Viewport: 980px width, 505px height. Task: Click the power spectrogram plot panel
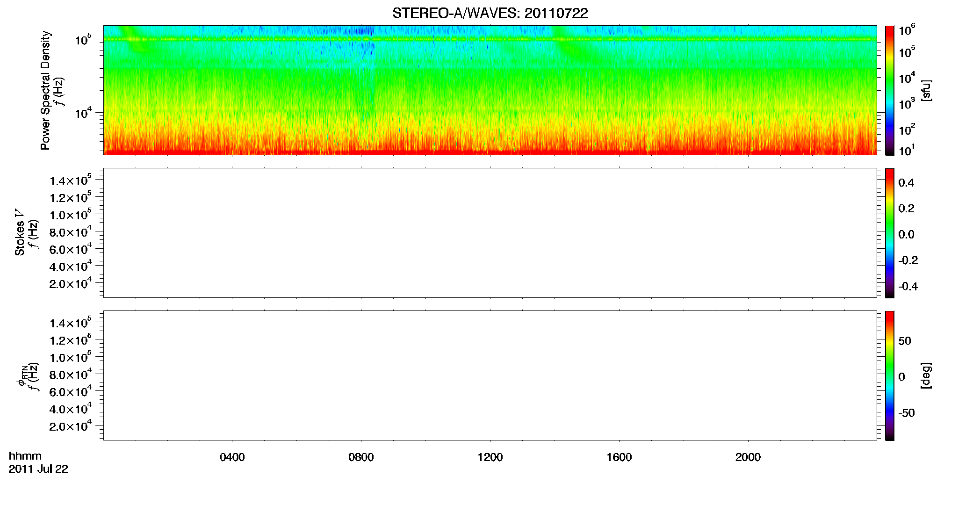pyautogui.click(x=490, y=90)
